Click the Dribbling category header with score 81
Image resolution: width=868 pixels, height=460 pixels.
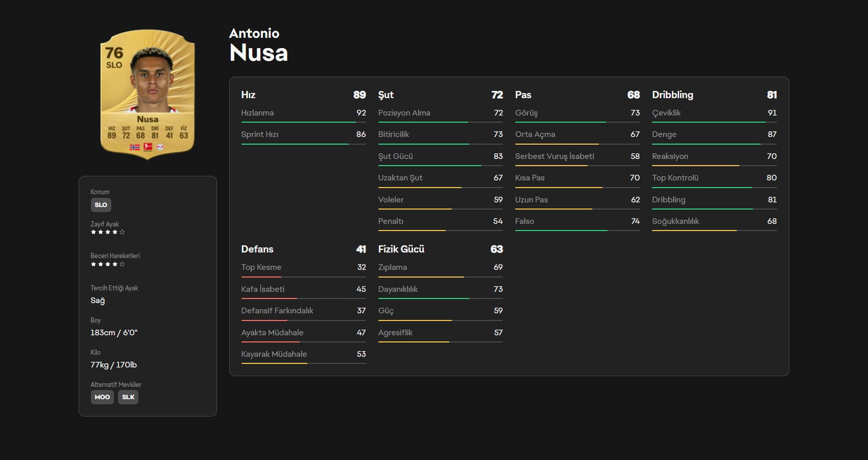[672, 95]
